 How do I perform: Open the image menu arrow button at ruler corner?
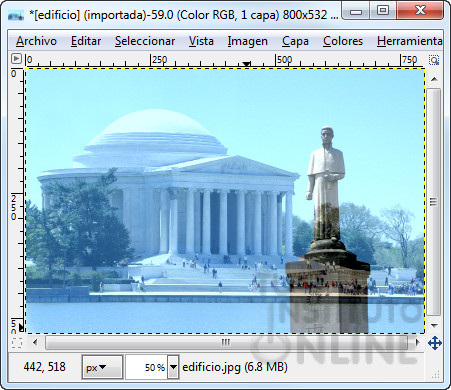pyautogui.click(x=16, y=59)
